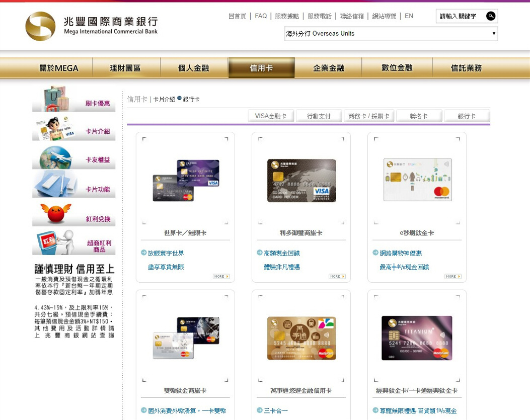Go to 回首頁 link
The image size is (530, 420).
237,16
